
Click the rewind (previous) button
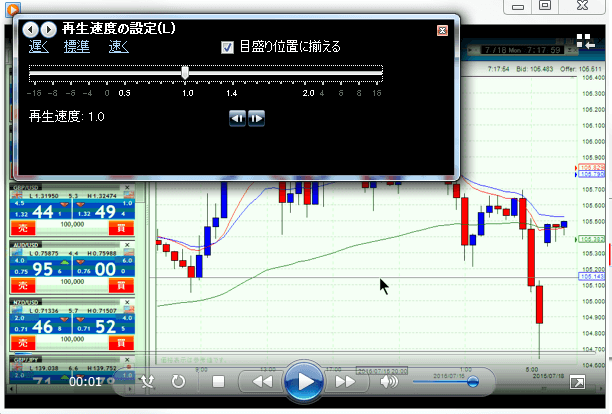click(262, 381)
